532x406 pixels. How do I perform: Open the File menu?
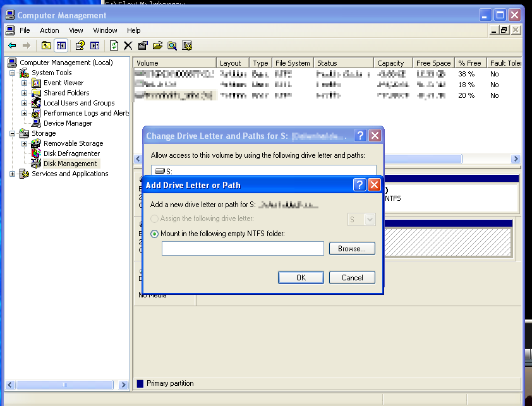click(25, 30)
